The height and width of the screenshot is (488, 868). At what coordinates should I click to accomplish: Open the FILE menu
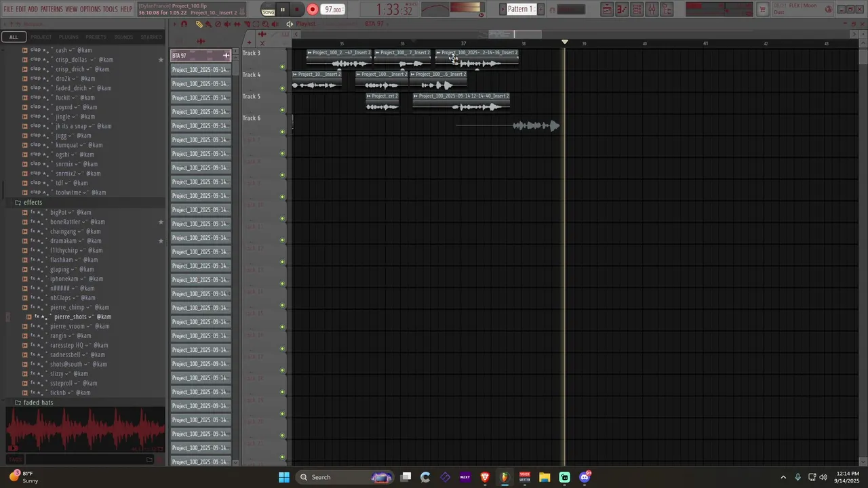(9, 9)
